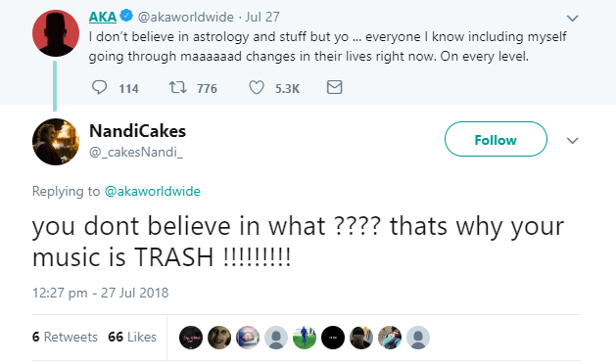This screenshot has height=364, width=616.
Task: Expand the chevron menu on AKA's tweet
Action: [572, 18]
